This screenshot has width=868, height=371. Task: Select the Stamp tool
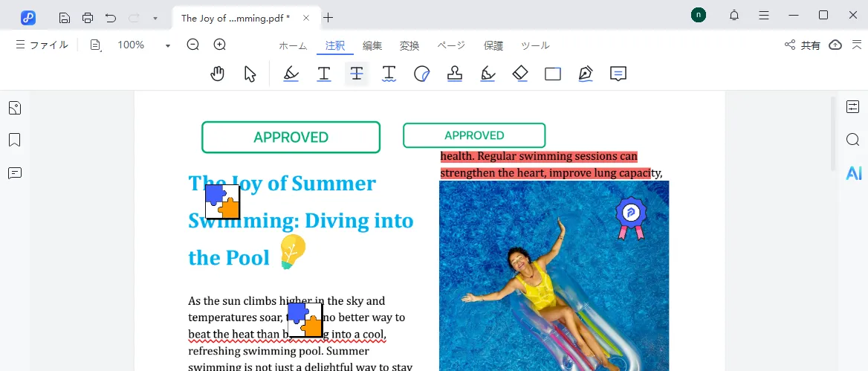point(455,74)
